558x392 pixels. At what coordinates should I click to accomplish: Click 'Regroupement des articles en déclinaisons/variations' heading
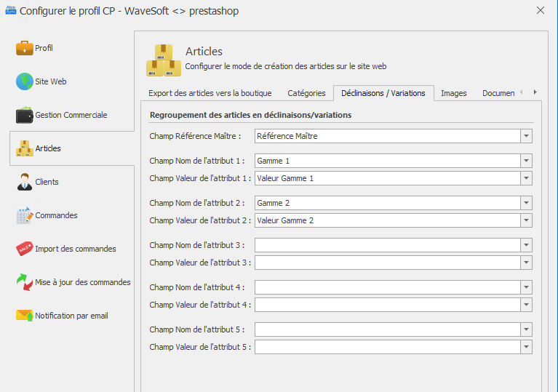[250, 115]
